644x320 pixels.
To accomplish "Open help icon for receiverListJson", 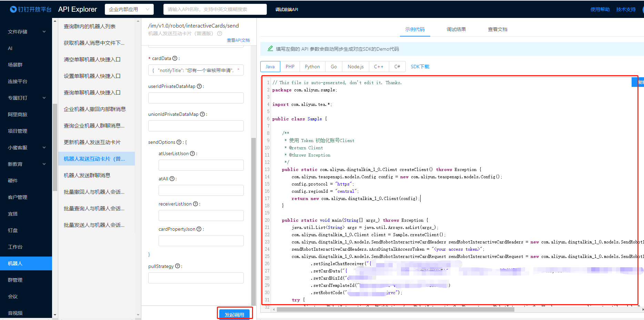I will pyautogui.click(x=195, y=204).
